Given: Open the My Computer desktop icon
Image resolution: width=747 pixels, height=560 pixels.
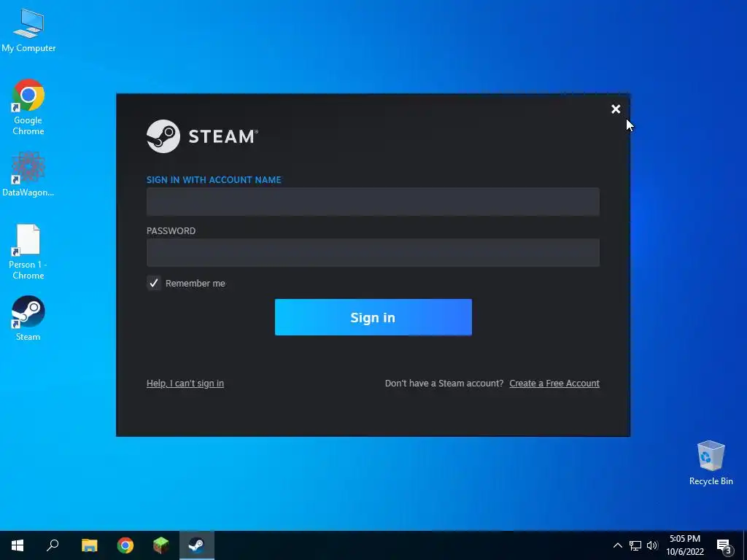Looking at the screenshot, I should pyautogui.click(x=28, y=30).
